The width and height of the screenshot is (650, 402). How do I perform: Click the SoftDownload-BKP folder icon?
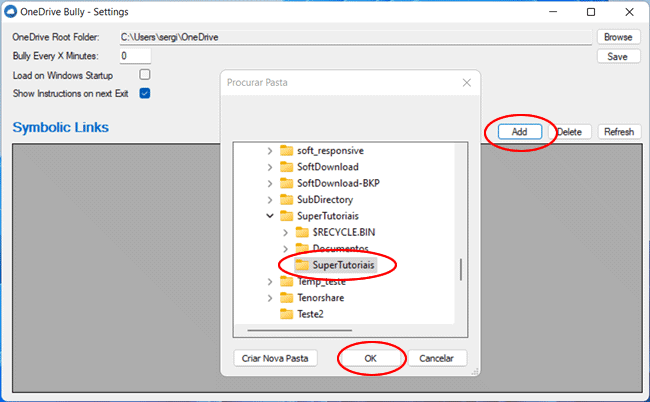287,183
